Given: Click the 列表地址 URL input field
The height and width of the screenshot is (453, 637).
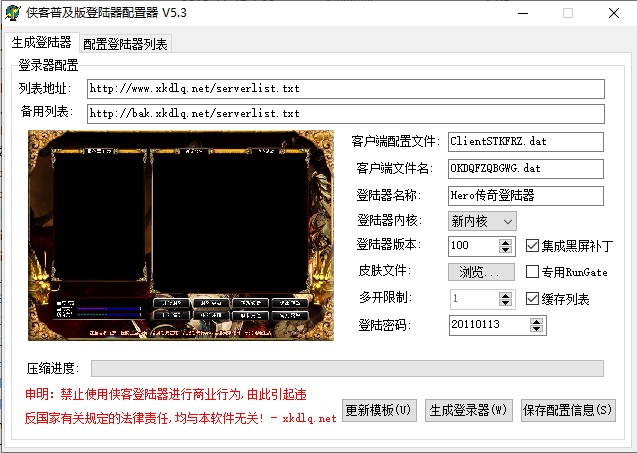Looking at the screenshot, I should coord(345,89).
